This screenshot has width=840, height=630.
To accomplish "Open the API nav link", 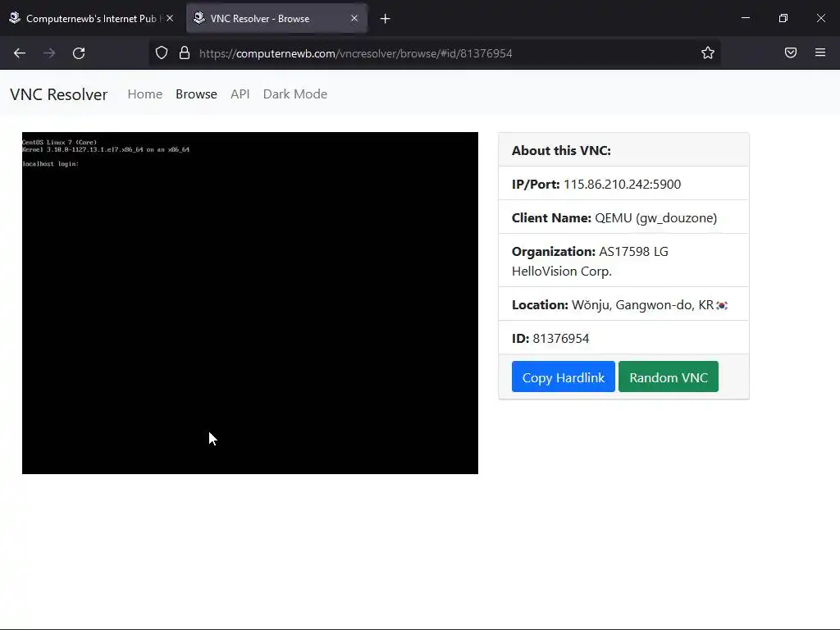I will click(x=240, y=94).
